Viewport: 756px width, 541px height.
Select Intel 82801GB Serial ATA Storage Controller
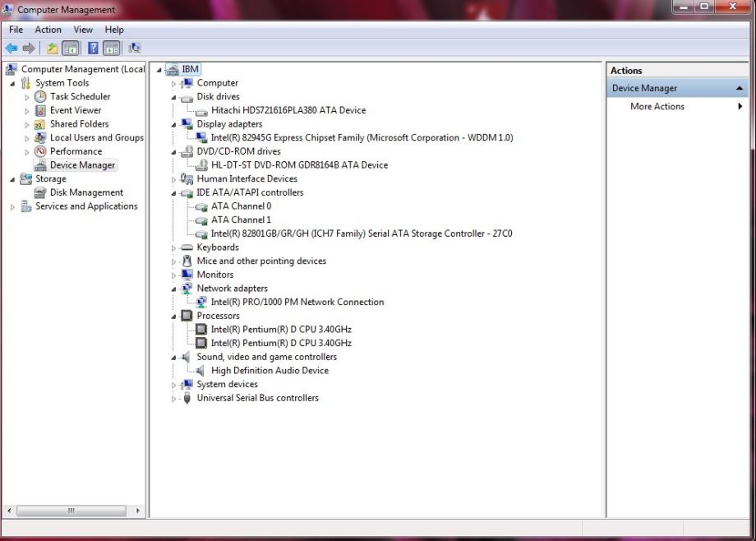pos(362,234)
